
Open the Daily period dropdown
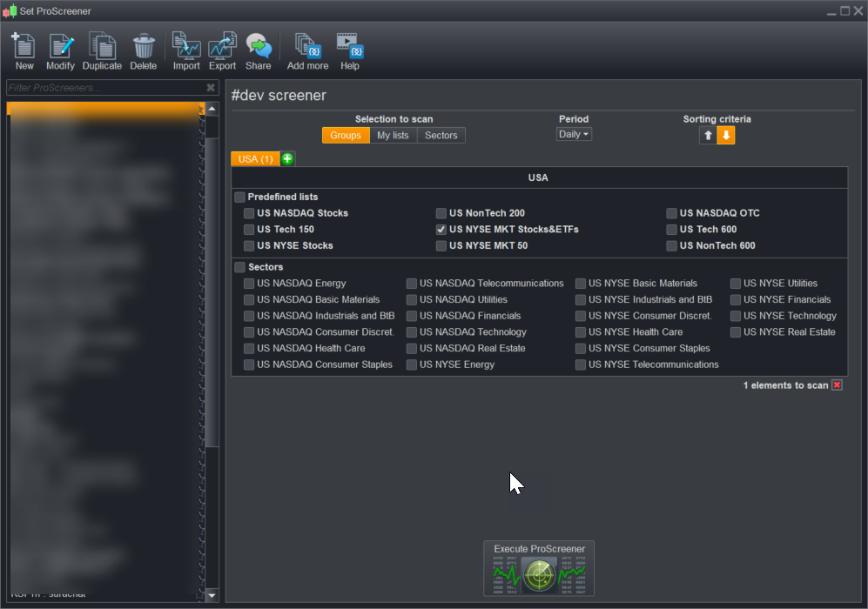(574, 134)
